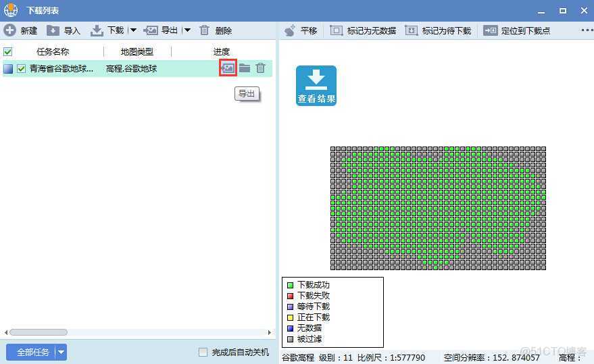
Task: Click the export icon in the task row
Action: [x=228, y=68]
